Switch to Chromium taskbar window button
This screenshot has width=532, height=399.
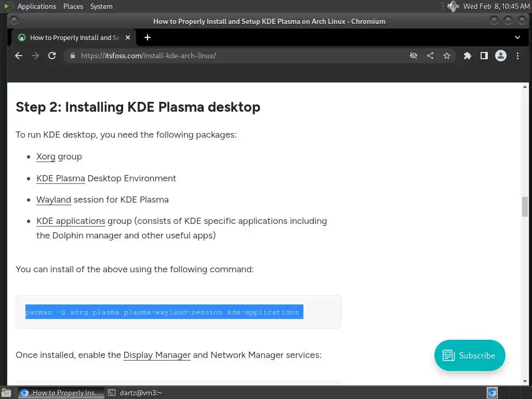(61, 393)
